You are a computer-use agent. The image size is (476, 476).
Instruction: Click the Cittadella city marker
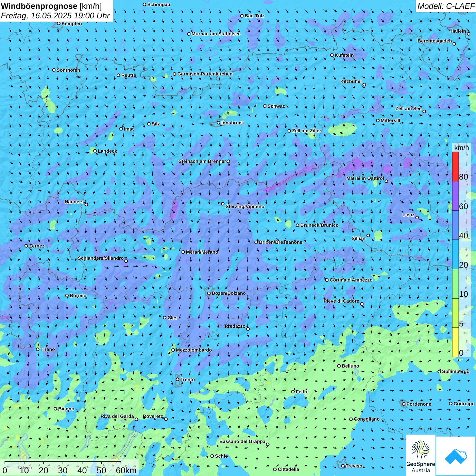(275, 469)
